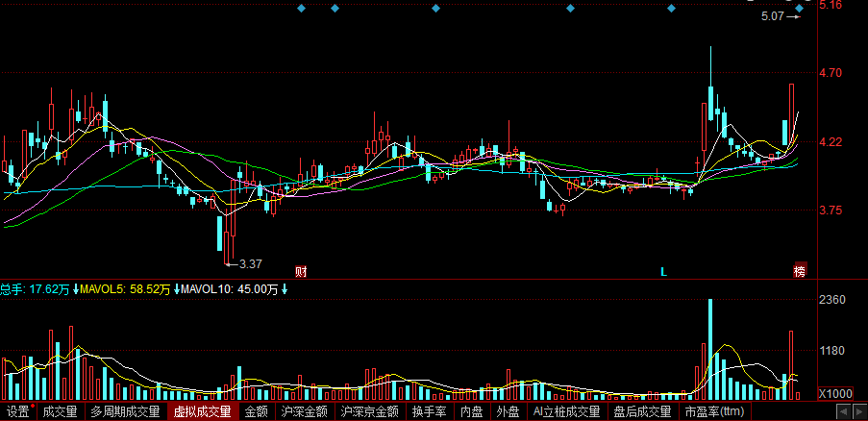This screenshot has width=868, height=421.
Task: Click the X1000 volume scale label
Action: (834, 394)
